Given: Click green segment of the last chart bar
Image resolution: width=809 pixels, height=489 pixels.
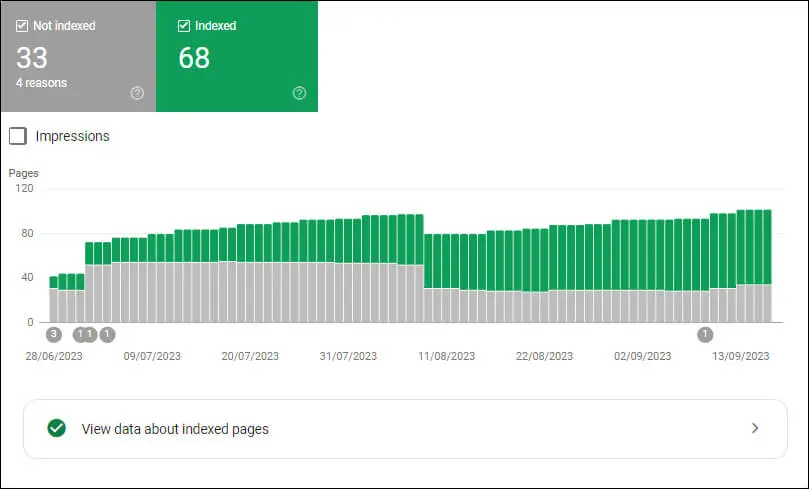Looking at the screenshot, I should coord(766,246).
